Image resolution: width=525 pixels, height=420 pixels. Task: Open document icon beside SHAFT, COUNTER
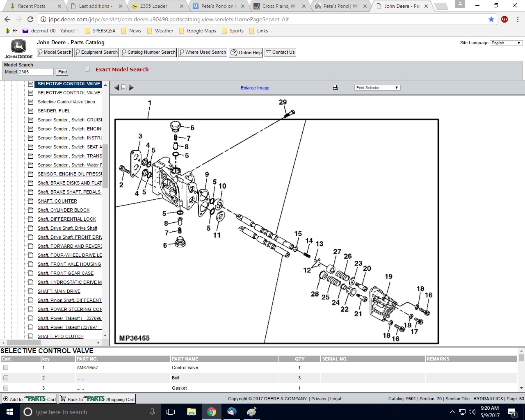(x=31, y=201)
